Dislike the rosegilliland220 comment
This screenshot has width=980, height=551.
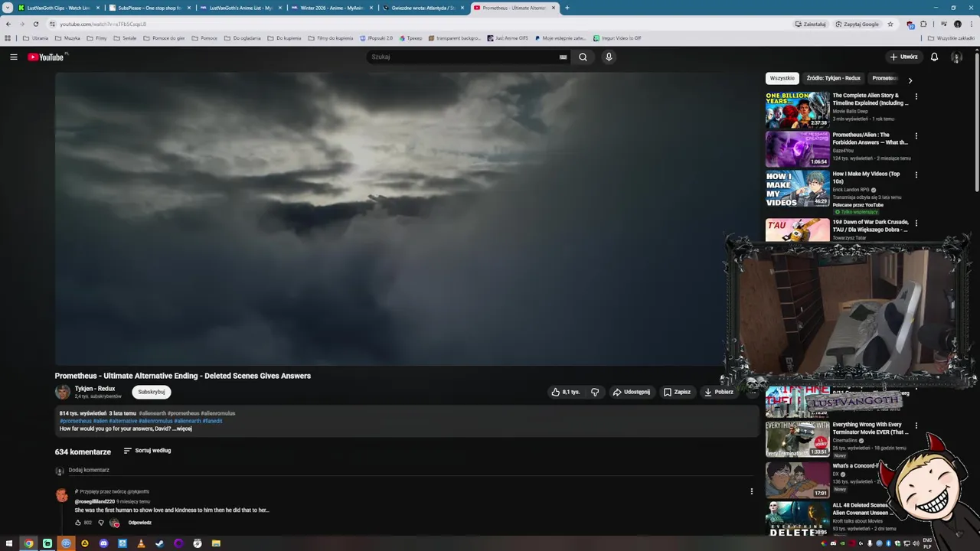(100, 523)
